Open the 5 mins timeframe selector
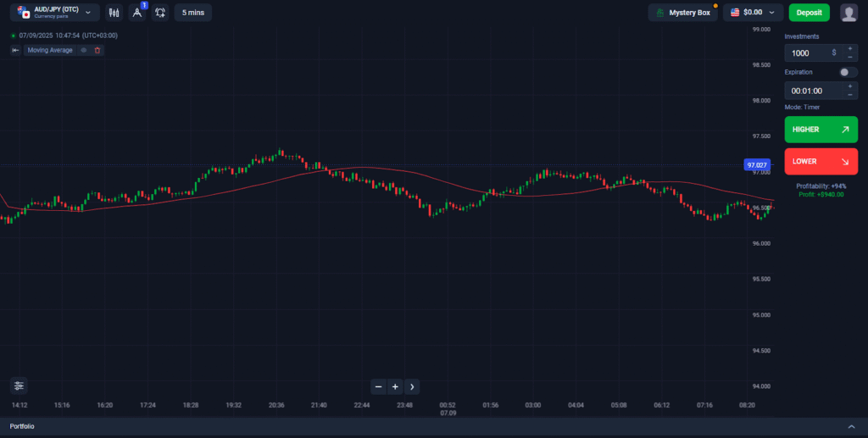 click(x=193, y=13)
